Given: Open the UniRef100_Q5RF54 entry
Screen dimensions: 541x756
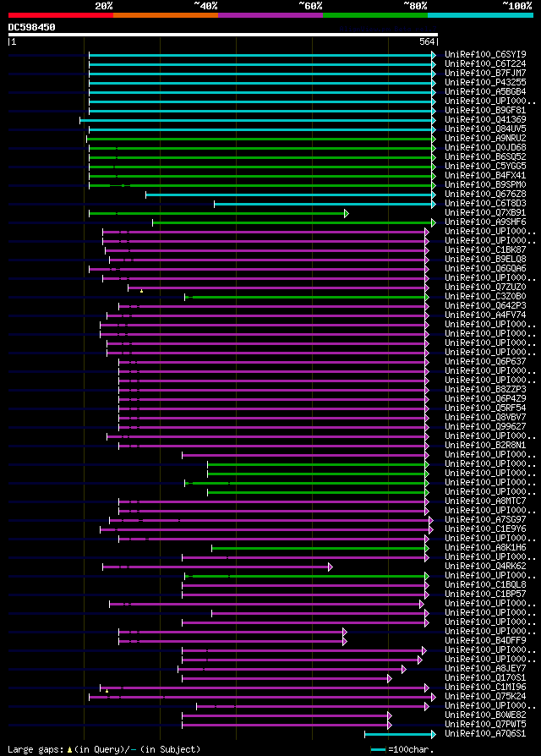Looking at the screenshot, I should click(x=485, y=408).
